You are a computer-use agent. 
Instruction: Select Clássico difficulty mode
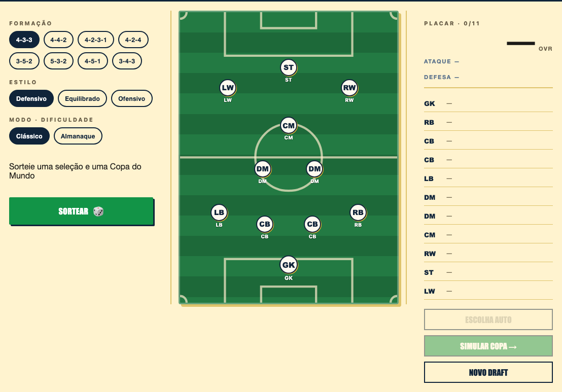[x=29, y=136]
